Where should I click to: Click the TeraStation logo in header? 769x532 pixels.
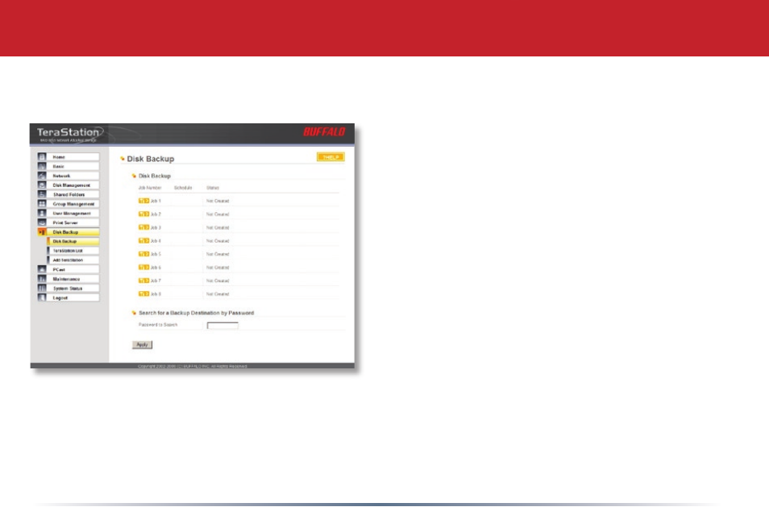click(69, 135)
